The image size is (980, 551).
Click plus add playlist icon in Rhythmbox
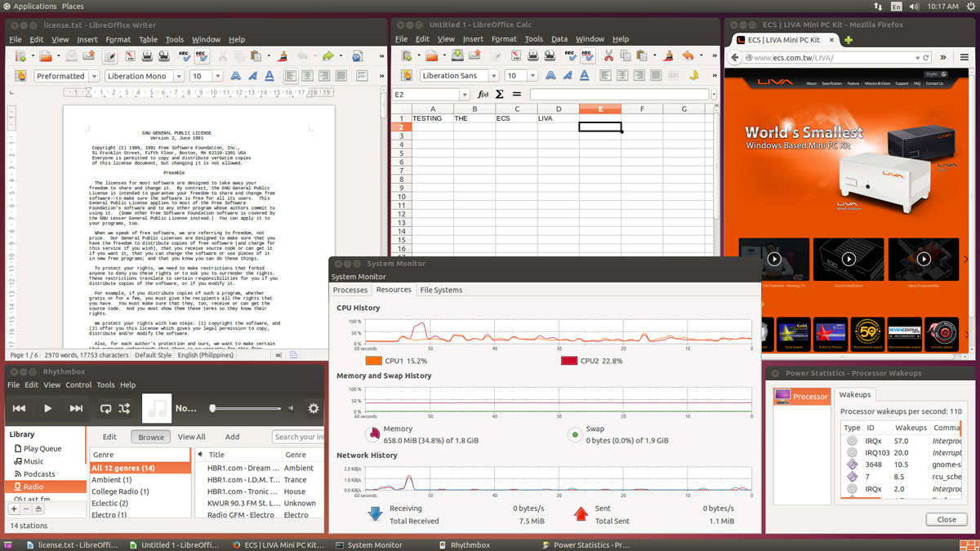(x=13, y=509)
